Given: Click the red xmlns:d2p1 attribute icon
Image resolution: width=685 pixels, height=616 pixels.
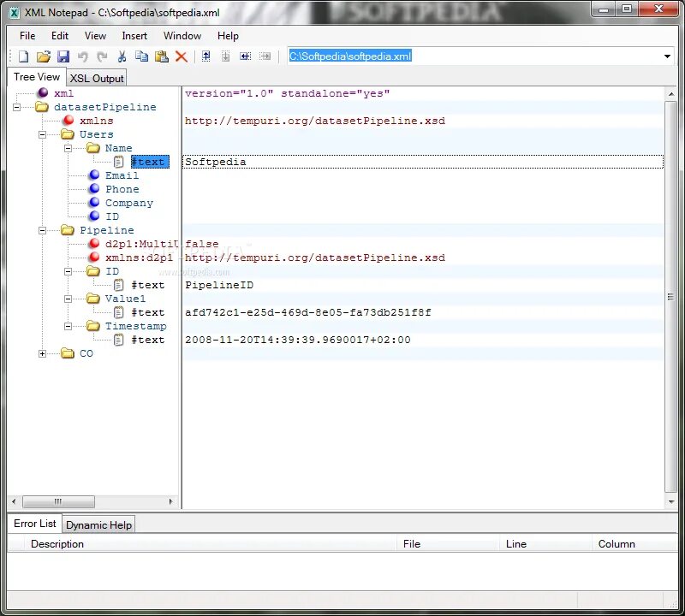Looking at the screenshot, I should click(94, 257).
